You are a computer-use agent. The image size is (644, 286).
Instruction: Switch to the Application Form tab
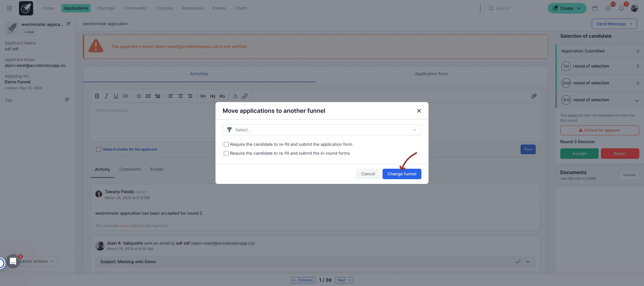pyautogui.click(x=431, y=74)
